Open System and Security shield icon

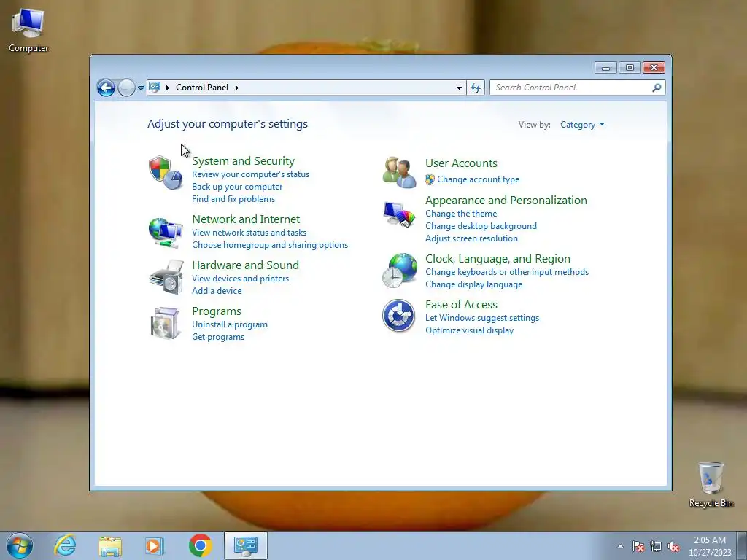click(166, 172)
